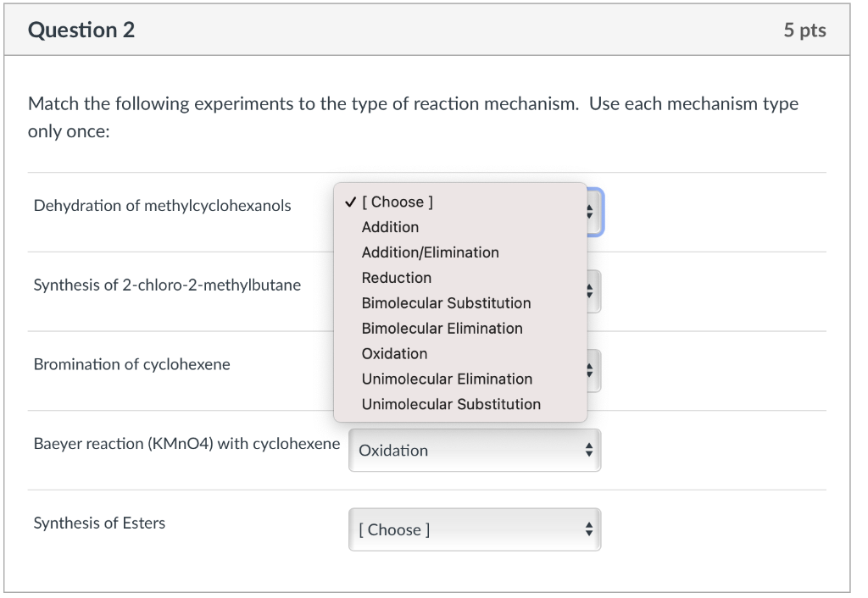Pick Unimolecular Elimination from the list

pos(460,379)
